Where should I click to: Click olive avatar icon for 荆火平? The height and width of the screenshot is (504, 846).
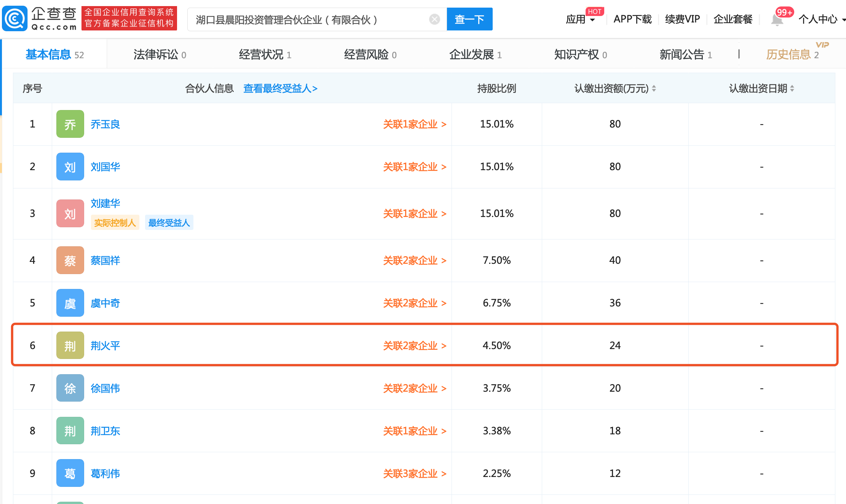point(70,346)
